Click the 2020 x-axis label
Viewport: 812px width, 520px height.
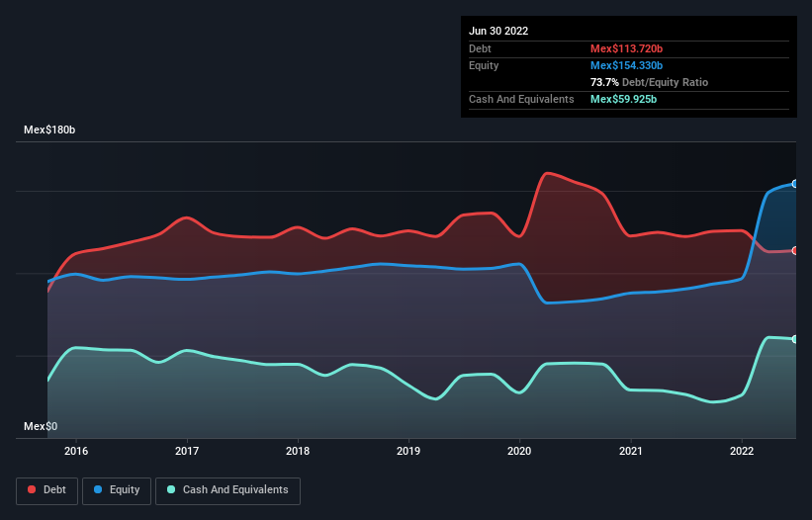coord(519,451)
